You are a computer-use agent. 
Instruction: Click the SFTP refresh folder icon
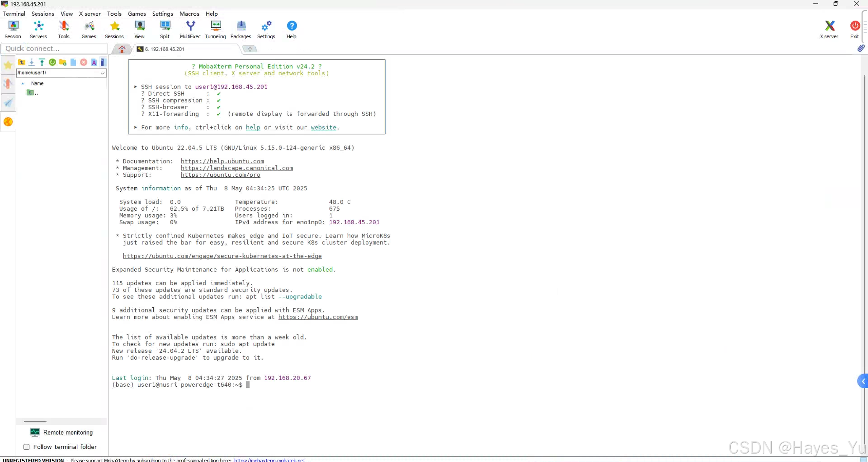click(x=52, y=62)
